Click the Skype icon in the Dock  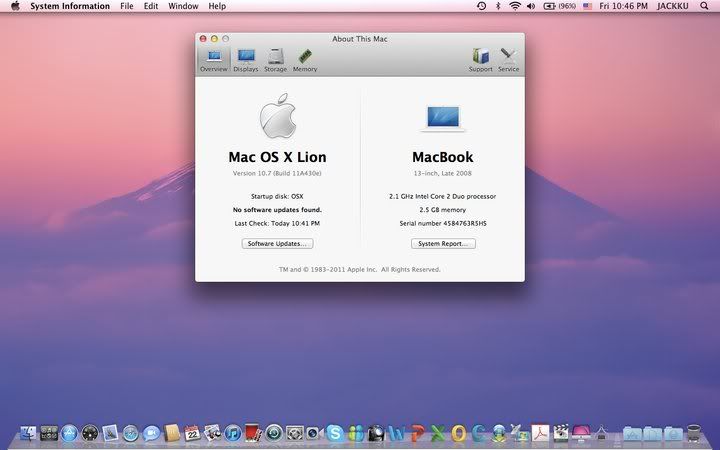(334, 433)
